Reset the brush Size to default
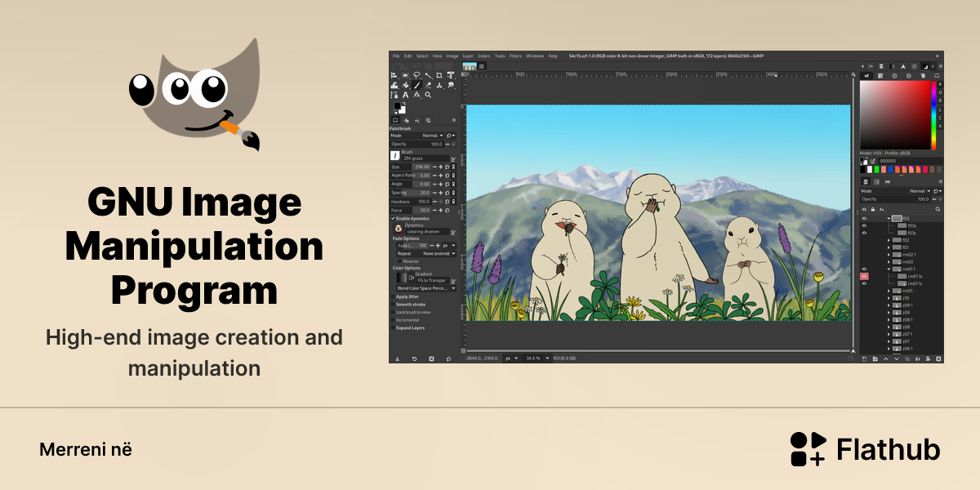The height and width of the screenshot is (490, 980). [x=447, y=167]
